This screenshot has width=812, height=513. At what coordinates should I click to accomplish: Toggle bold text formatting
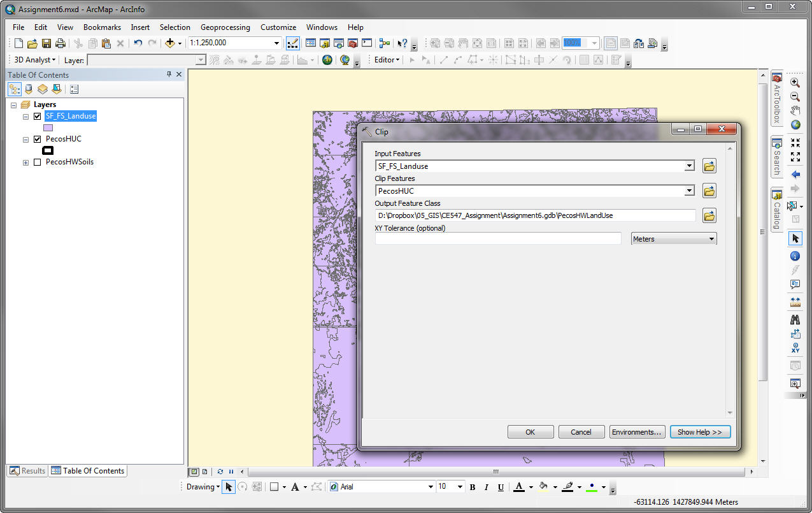point(473,487)
